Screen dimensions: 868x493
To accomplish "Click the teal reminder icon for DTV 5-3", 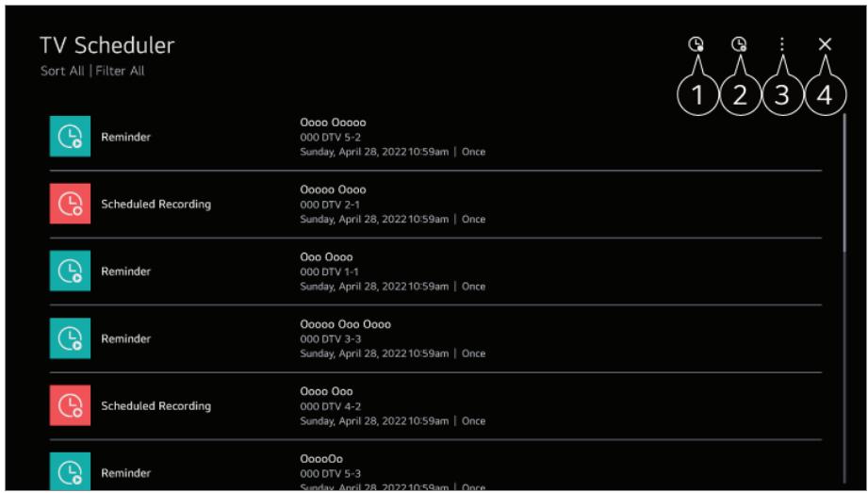I will [70, 471].
